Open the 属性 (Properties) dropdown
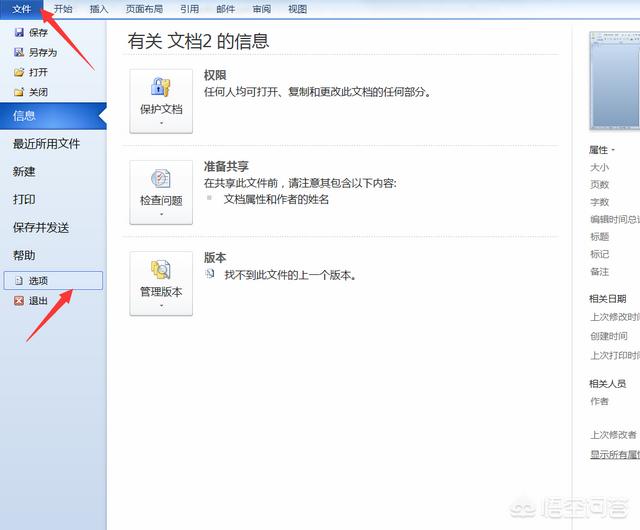The width and height of the screenshot is (640, 530). click(x=602, y=150)
